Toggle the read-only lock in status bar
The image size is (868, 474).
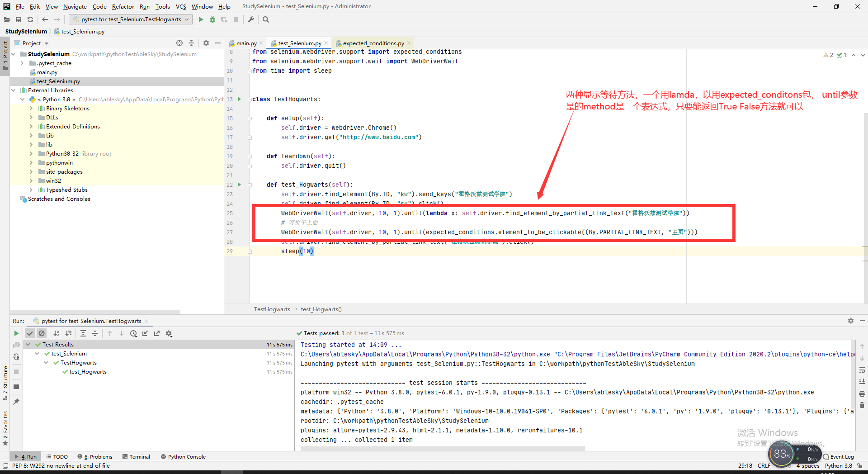[860, 466]
